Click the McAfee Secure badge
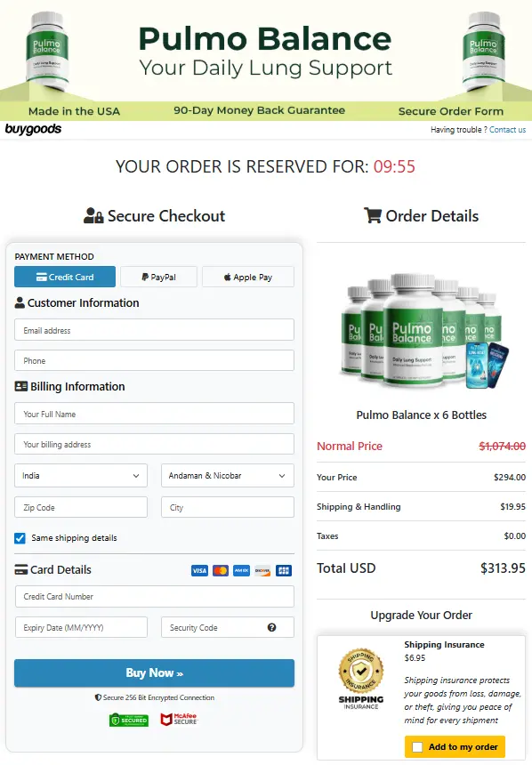This screenshot has width=532, height=765. (179, 719)
